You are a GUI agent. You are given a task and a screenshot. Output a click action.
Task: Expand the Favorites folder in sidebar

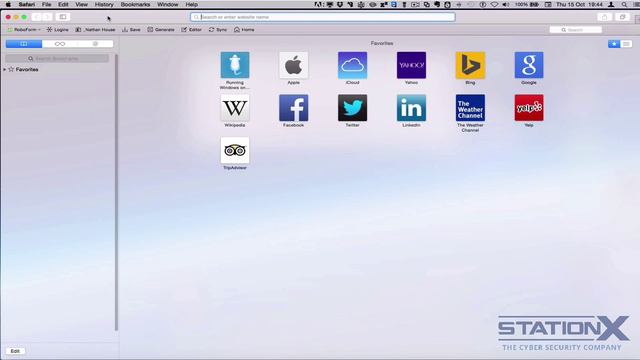click(4, 69)
